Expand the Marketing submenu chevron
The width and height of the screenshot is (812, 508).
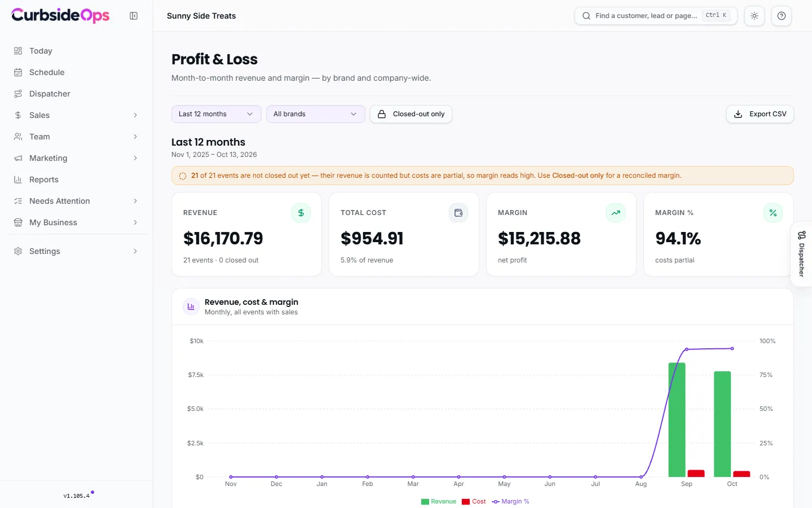click(x=135, y=158)
